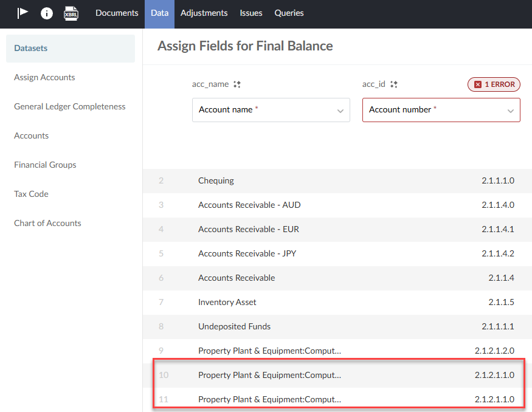Click the Undeposited Funds cell
This screenshot has width=532, height=412.
pos(234,326)
